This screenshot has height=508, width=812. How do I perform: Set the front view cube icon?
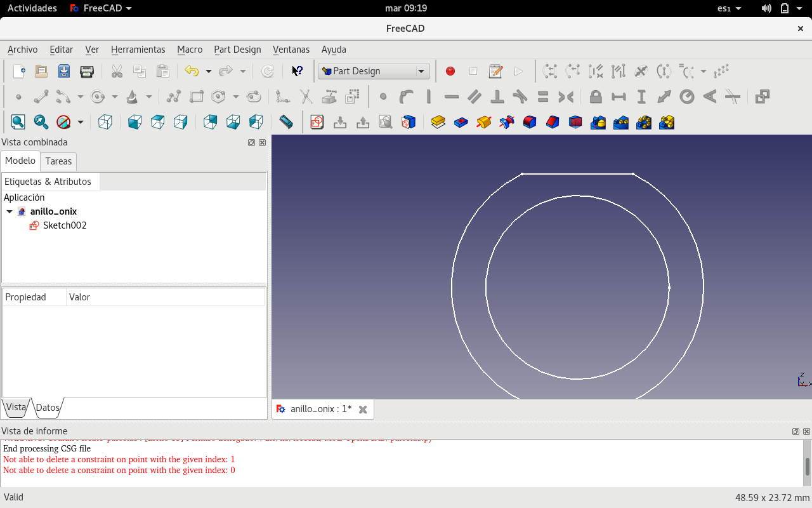(x=134, y=122)
